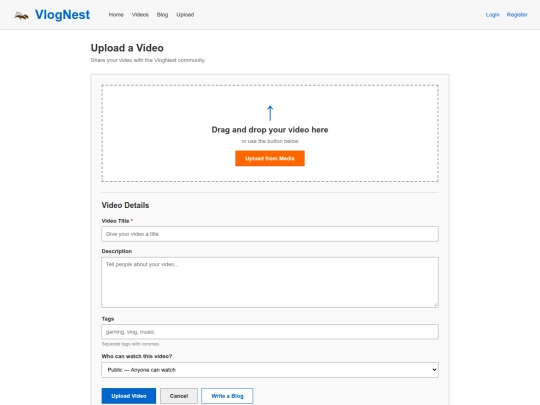Image resolution: width=540 pixels, height=405 pixels.
Task: Click the Cancel button
Action: pos(179,396)
